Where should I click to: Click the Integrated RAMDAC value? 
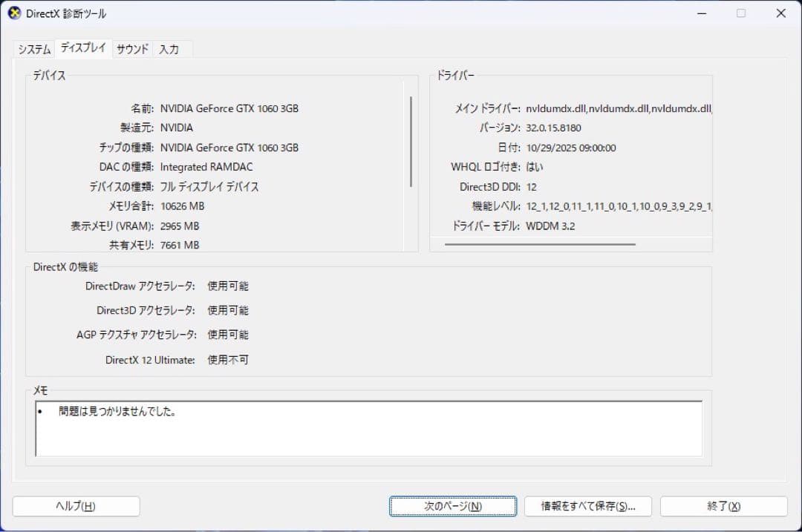(206, 167)
